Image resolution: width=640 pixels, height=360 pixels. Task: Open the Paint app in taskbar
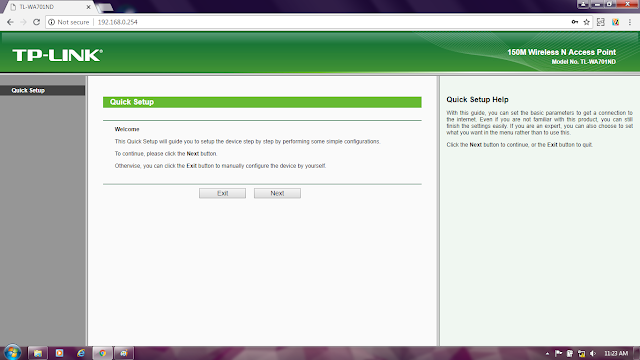pos(124,353)
